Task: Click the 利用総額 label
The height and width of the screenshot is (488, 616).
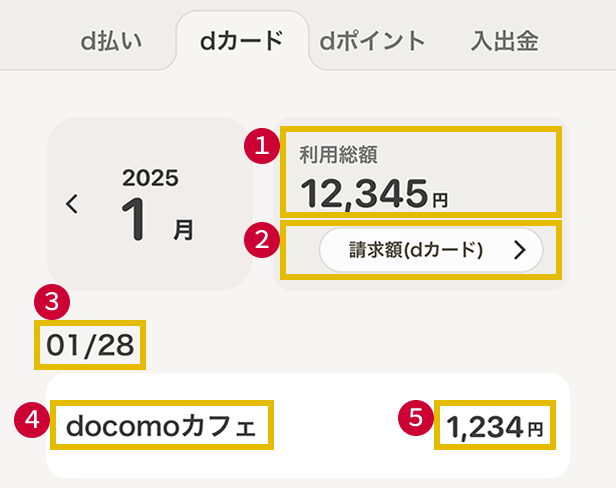Action: tap(338, 154)
